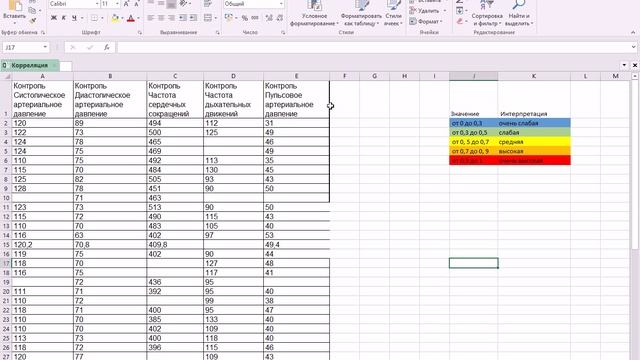Open the font size 11 dropdown
Screen dimensions: 640x360
tap(118, 4)
